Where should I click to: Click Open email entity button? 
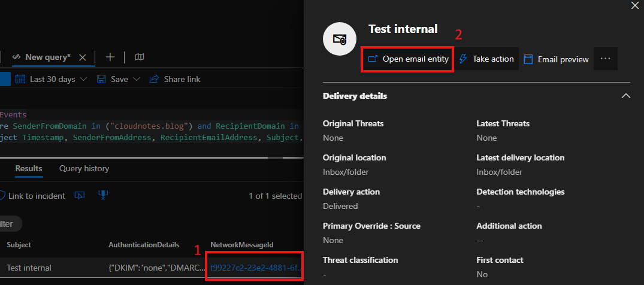407,59
